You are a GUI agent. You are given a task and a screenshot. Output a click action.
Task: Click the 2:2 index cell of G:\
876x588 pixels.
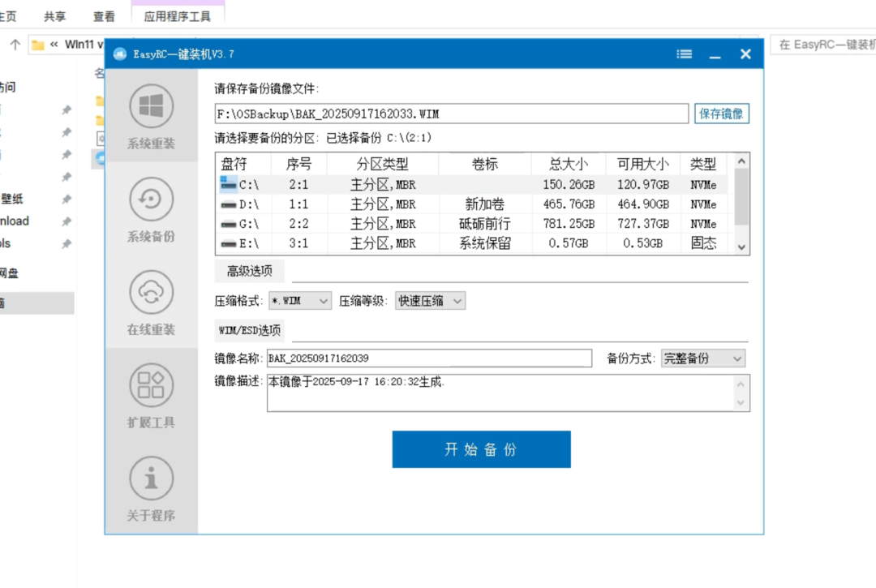pyautogui.click(x=298, y=224)
